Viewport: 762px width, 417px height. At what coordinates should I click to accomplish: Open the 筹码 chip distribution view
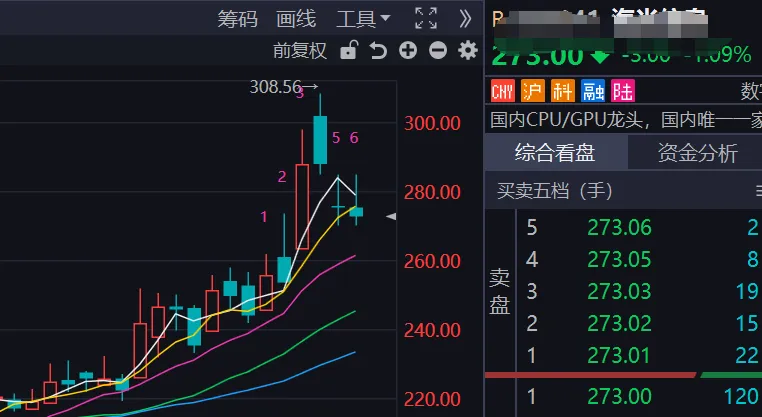coord(237,19)
